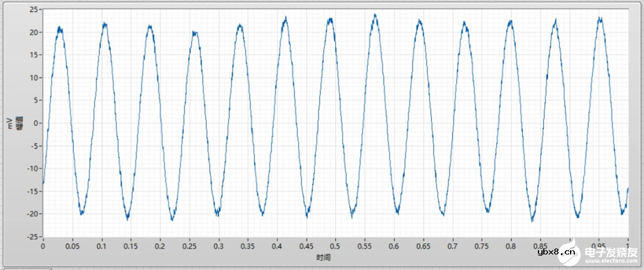The height and width of the screenshot is (270, 644).
Task: Click the y-axis tick label 20
Action: pos(33,32)
